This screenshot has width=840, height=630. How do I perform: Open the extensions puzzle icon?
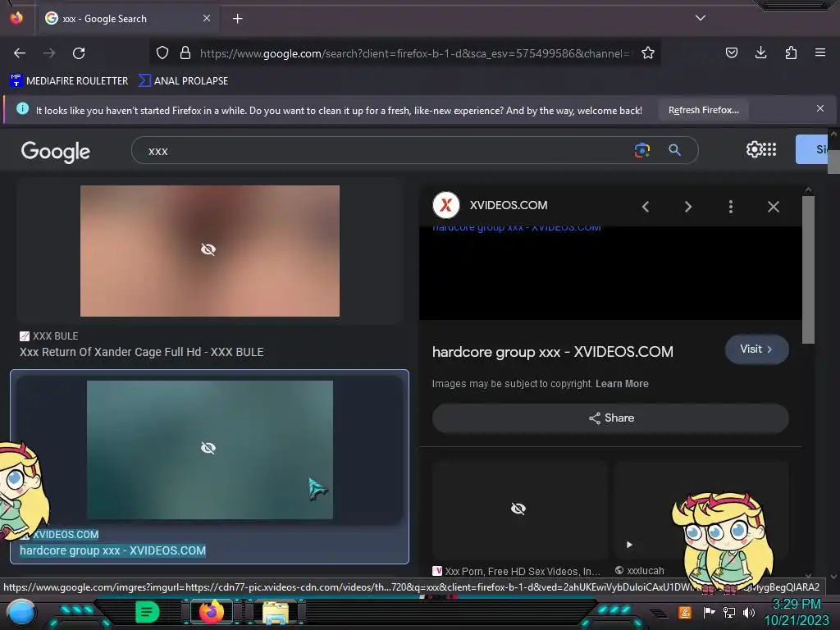791,52
